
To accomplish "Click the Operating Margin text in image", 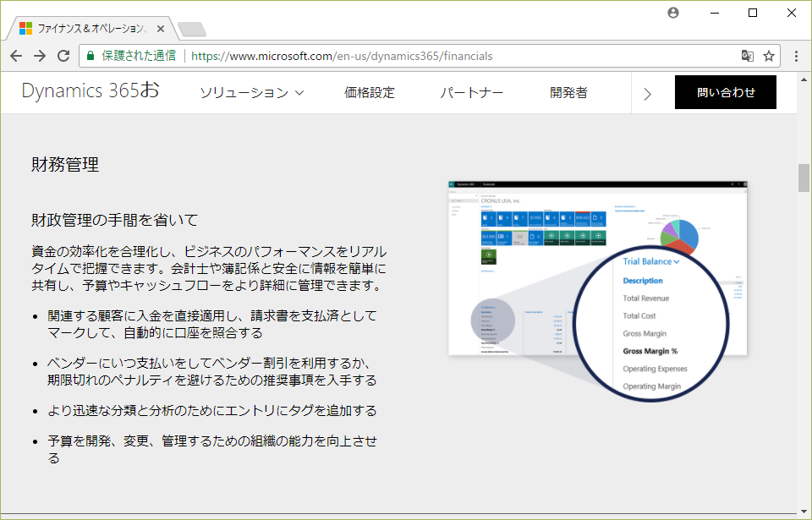I will [651, 386].
